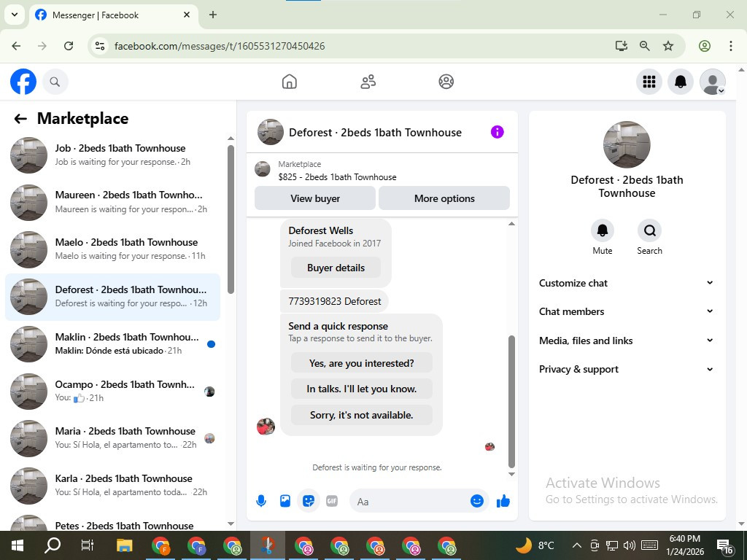The width and height of the screenshot is (747, 560).
Task: Select the Messenger | Facebook tab
Action: tap(113, 15)
